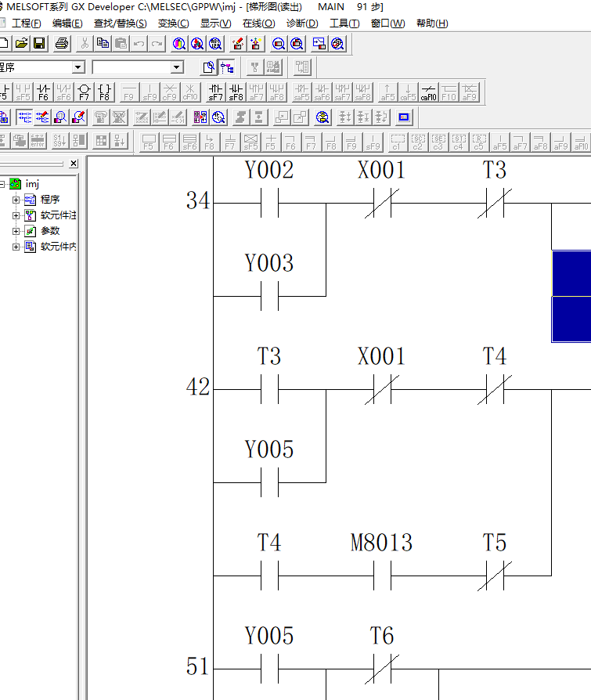Open the 工程(F) menu

(x=27, y=23)
